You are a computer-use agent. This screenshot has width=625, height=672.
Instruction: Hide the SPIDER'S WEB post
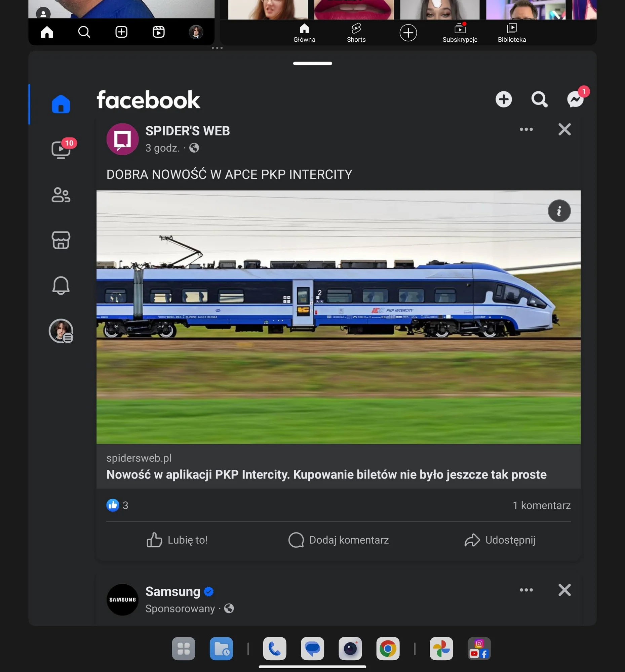[564, 129]
